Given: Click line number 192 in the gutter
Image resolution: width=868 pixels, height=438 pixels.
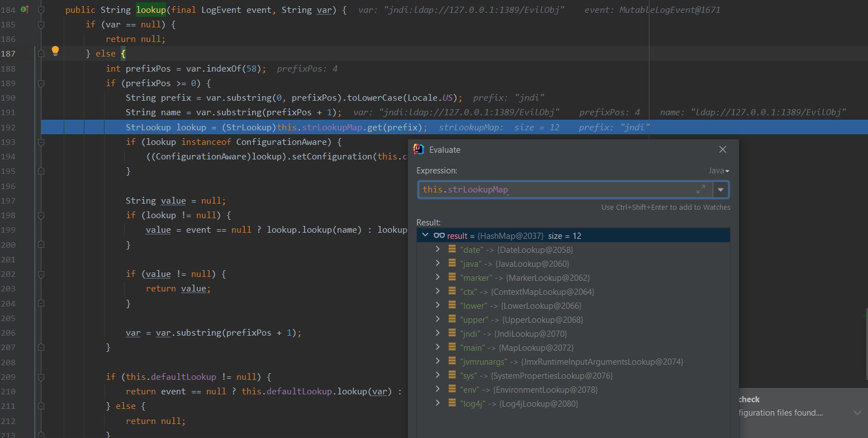Looking at the screenshot, I should 8,127.
